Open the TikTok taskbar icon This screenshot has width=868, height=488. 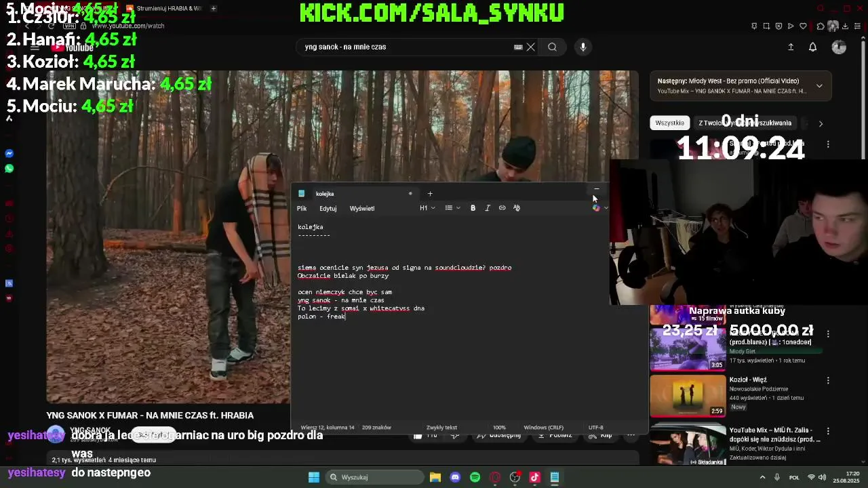pos(534,477)
